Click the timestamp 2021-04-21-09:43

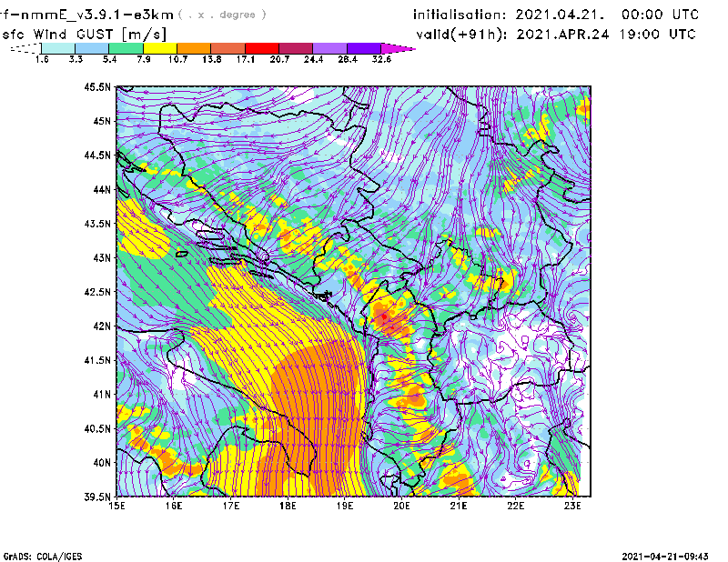665,557
